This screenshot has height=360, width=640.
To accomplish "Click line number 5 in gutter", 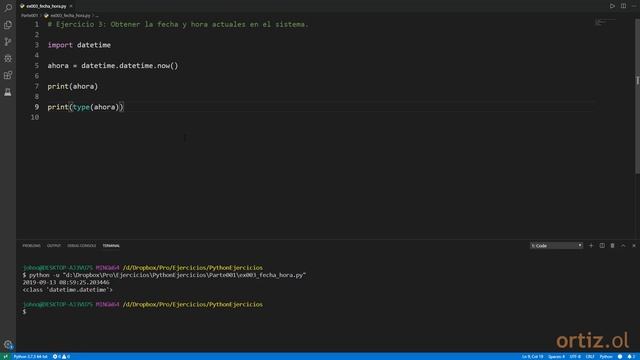I will click(x=37, y=66).
